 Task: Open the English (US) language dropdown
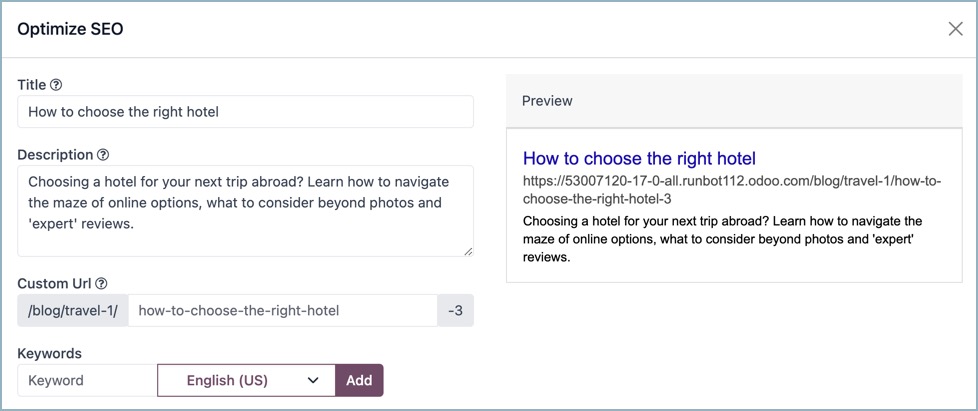pyautogui.click(x=245, y=380)
